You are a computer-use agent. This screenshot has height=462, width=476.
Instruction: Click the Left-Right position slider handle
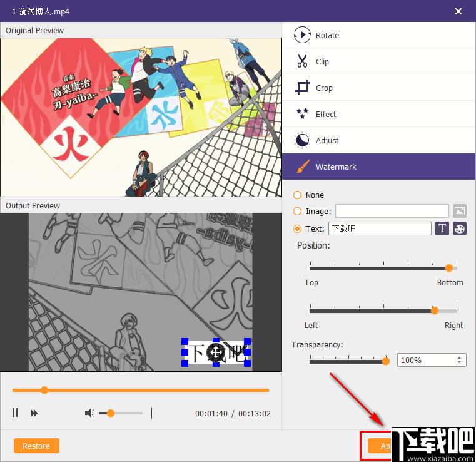pos(435,311)
